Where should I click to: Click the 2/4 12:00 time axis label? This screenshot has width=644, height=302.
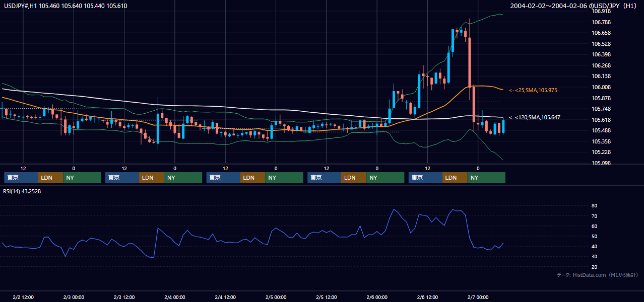pos(225,297)
